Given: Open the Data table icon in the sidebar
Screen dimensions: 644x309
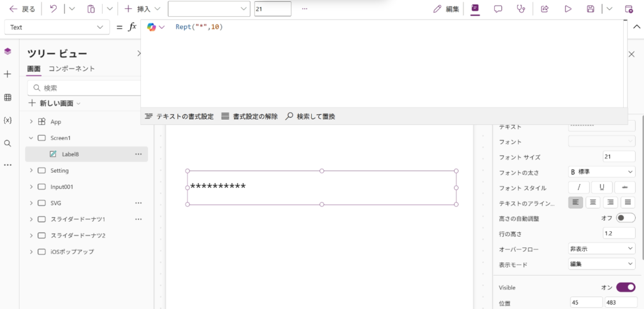Looking at the screenshot, I should pos(8,97).
